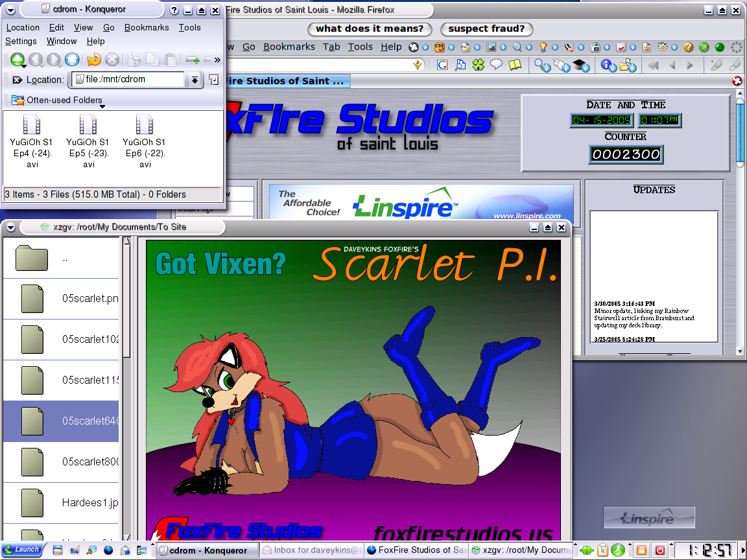The image size is (747, 560).
Task: Expand the Konqueror toolbar overflow chevron
Action: click(217, 60)
